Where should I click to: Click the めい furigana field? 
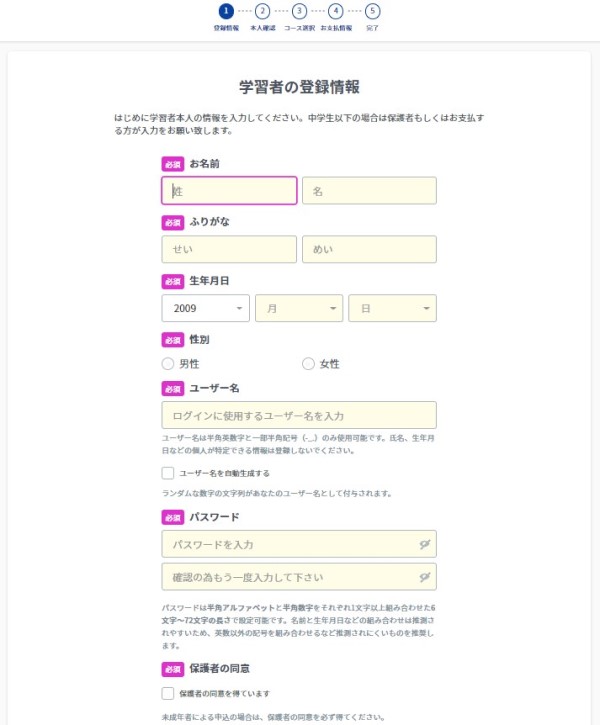click(369, 249)
